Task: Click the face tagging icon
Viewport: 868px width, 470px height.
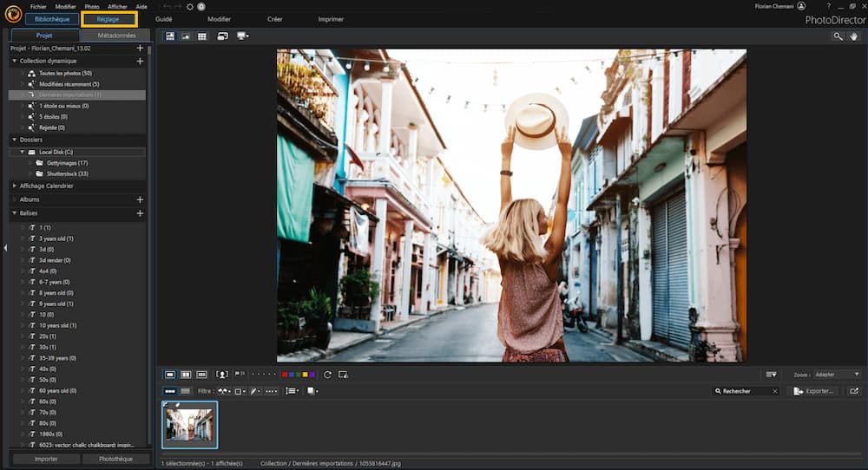Action: pyautogui.click(x=221, y=375)
